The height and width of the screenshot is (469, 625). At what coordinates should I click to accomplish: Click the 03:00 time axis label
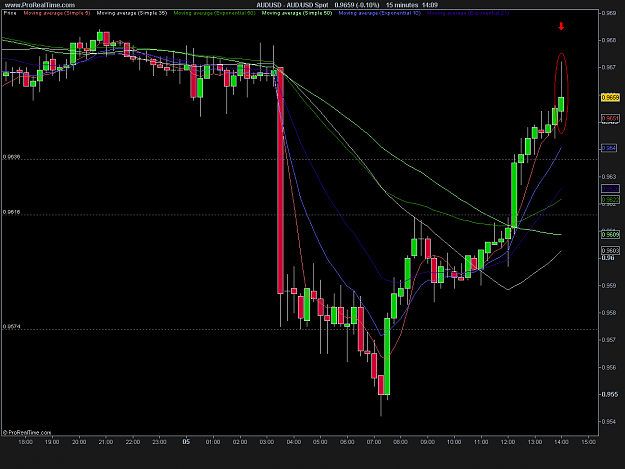pos(267,442)
